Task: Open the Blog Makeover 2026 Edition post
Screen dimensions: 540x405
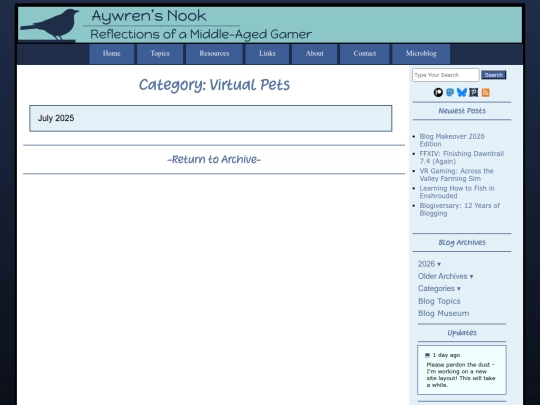Action: coord(452,140)
